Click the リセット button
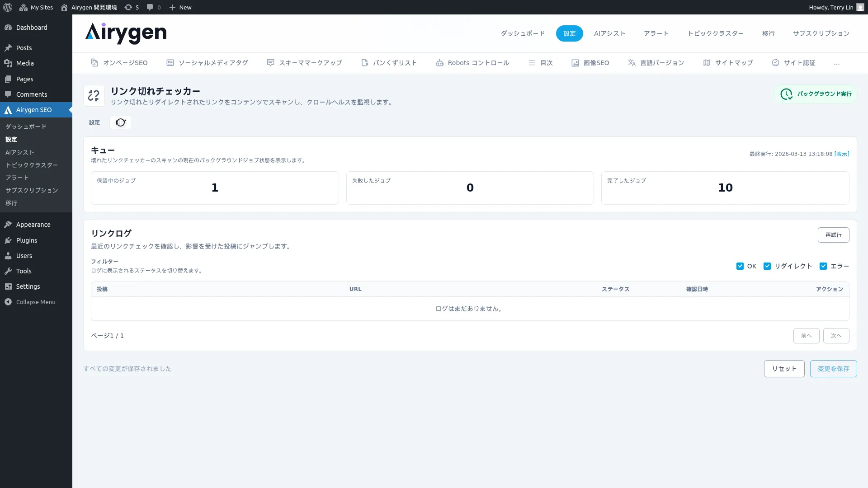868x488 pixels. (784, 369)
